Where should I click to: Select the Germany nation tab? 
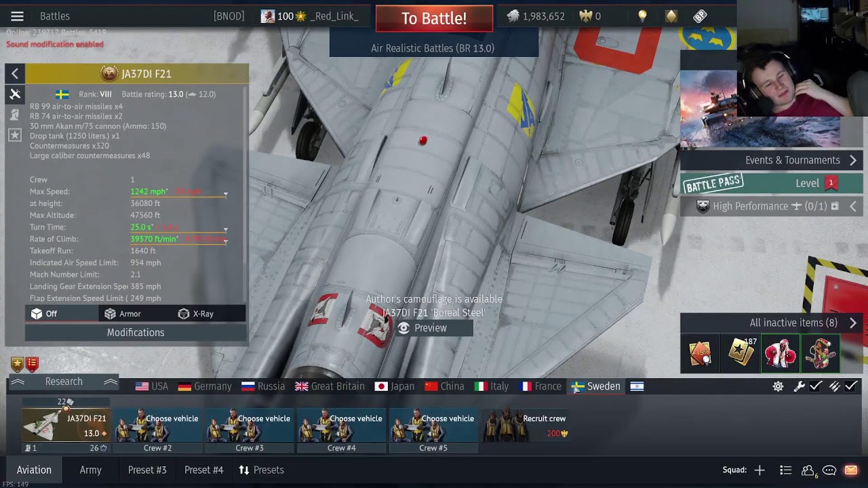(x=205, y=386)
